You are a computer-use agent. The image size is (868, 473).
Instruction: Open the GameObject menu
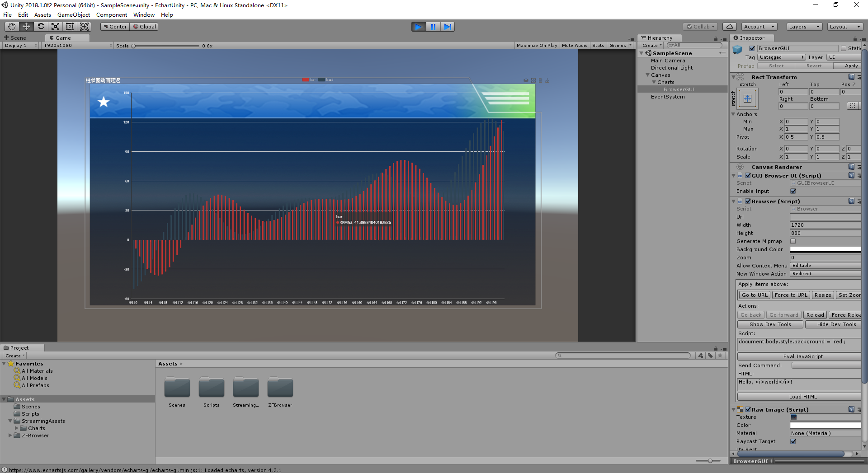(x=73, y=14)
